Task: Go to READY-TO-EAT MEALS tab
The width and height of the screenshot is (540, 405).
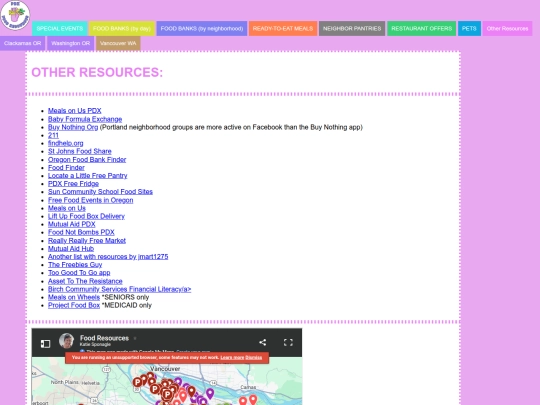Action: (x=283, y=29)
